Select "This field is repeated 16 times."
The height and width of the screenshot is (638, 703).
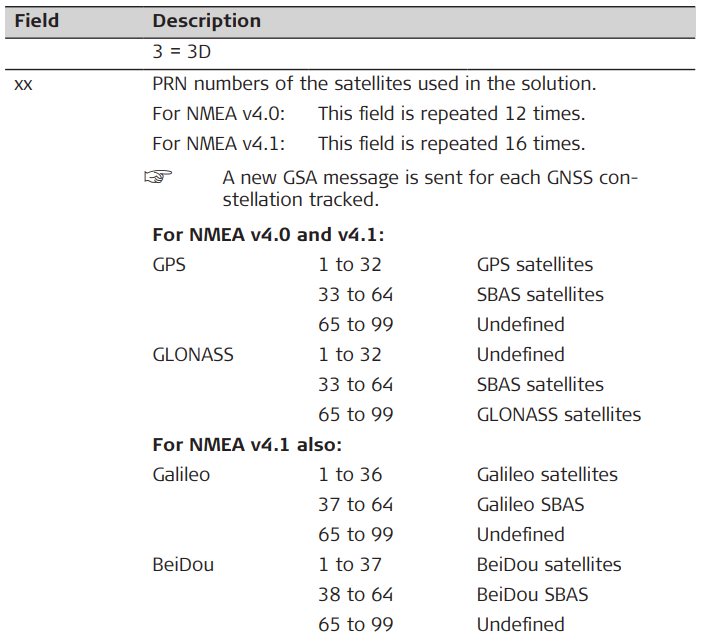(x=451, y=144)
